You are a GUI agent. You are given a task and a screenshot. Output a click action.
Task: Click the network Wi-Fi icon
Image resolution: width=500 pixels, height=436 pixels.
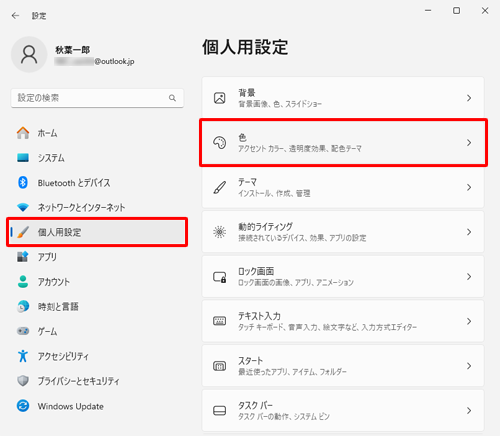23,207
